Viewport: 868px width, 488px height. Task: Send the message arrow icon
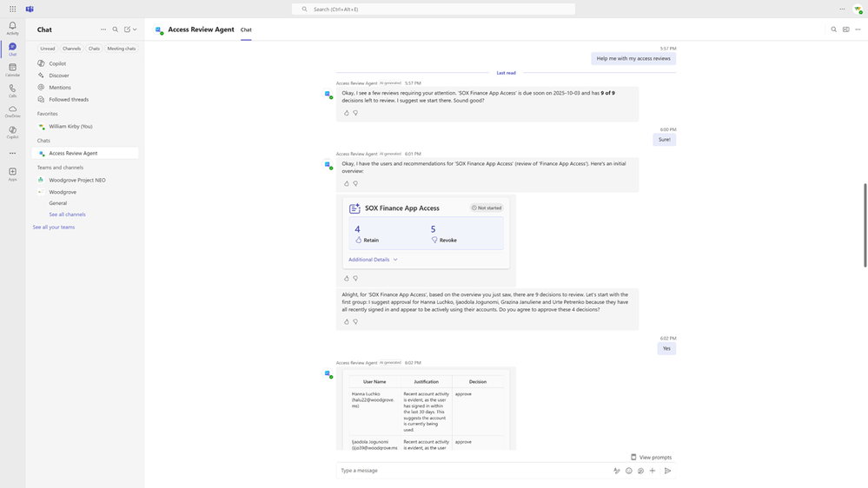tap(667, 471)
